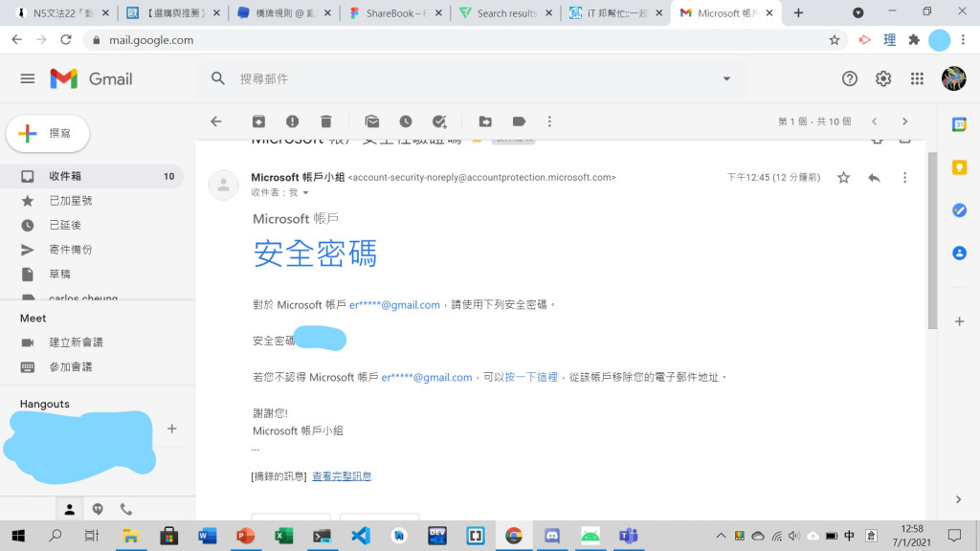Open the 查看完整訊息 link
980x551 pixels.
point(342,476)
